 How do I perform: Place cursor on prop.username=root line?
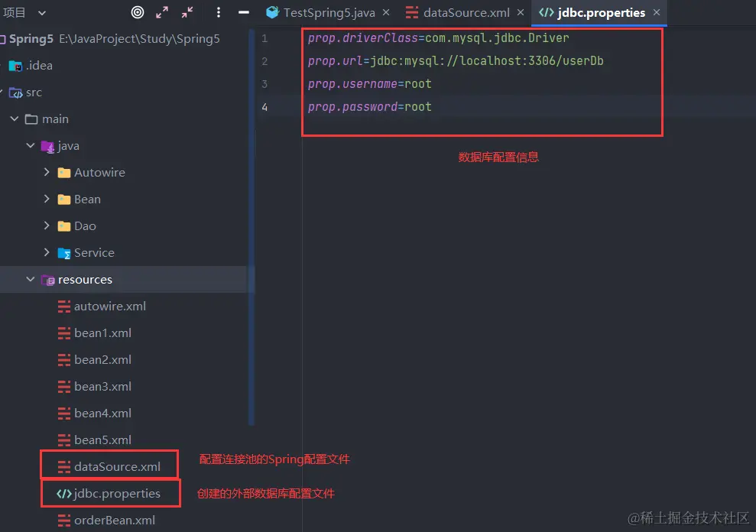(369, 84)
